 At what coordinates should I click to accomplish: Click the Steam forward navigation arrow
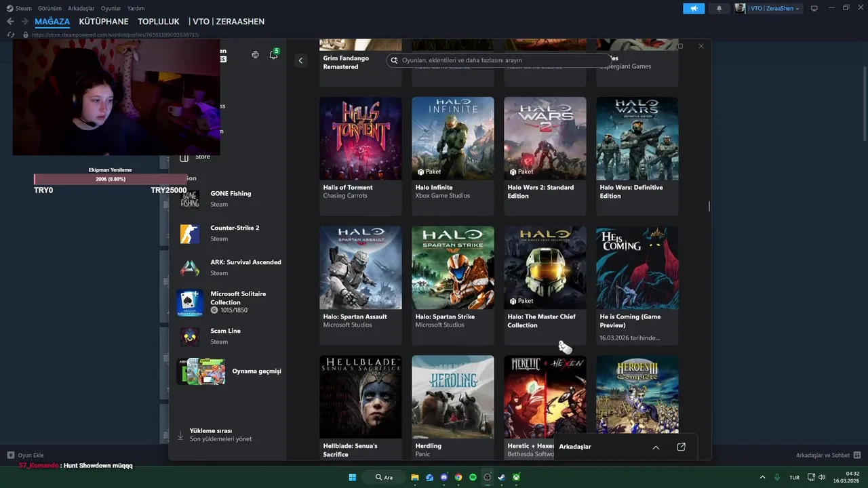pos(25,22)
